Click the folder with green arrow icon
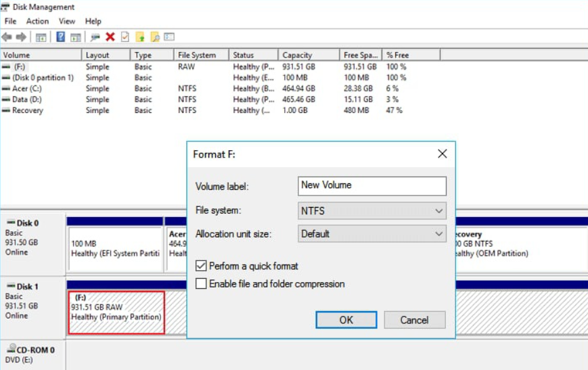 coord(140,37)
